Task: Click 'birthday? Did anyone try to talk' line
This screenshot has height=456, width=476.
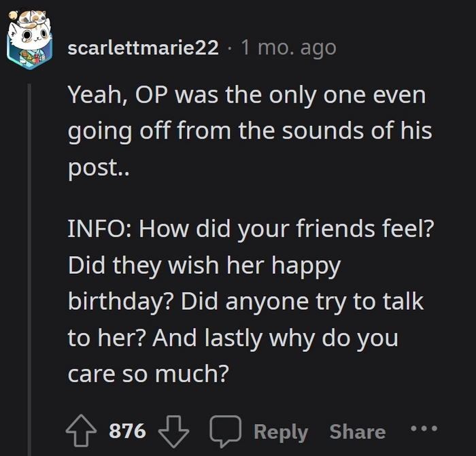Action: click(245, 301)
